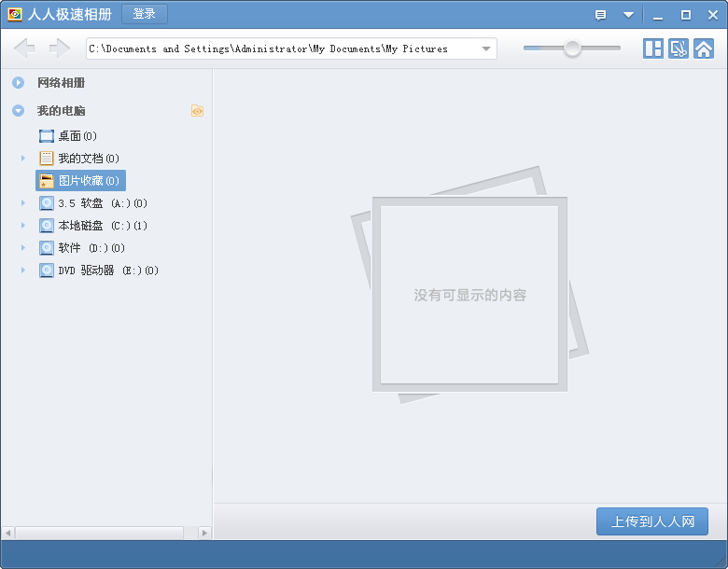Select 图片收藏 (0) folder
728x569 pixels.
tap(80, 181)
